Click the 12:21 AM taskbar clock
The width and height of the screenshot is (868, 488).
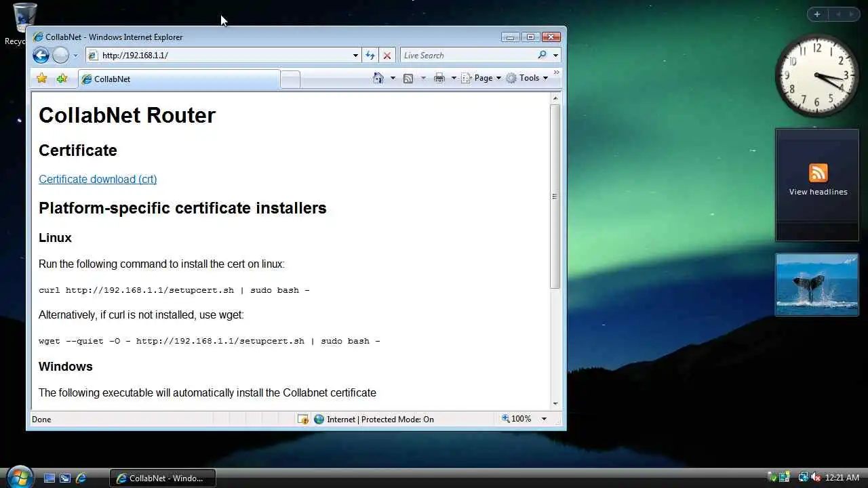pyautogui.click(x=842, y=478)
